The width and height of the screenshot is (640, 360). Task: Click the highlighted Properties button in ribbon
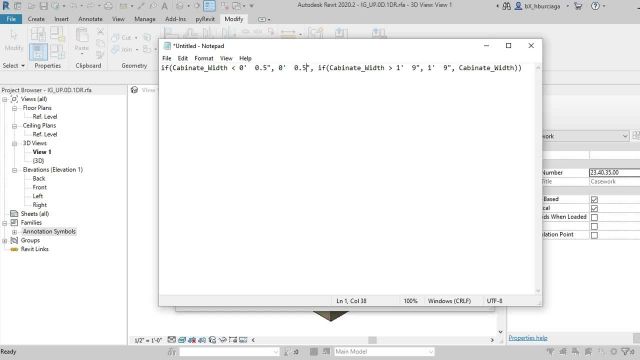click(x=38, y=52)
